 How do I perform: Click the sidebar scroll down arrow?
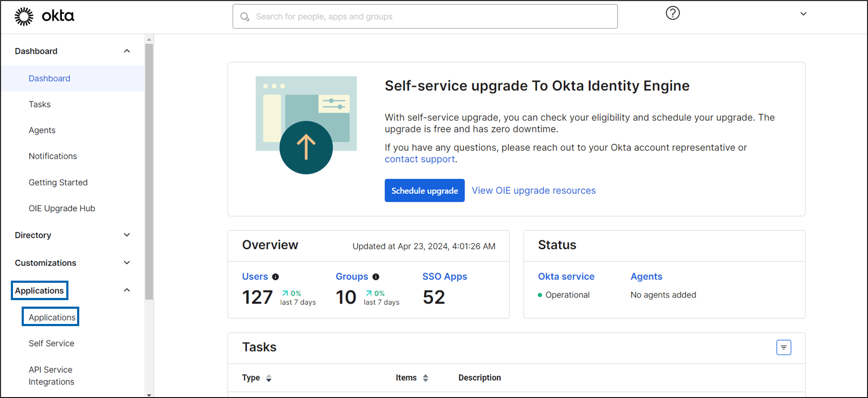149,395
